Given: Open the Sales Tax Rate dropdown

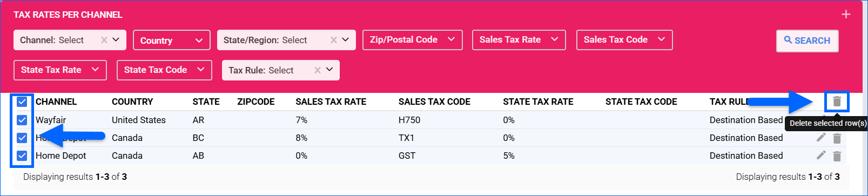Looking at the screenshot, I should (x=519, y=40).
